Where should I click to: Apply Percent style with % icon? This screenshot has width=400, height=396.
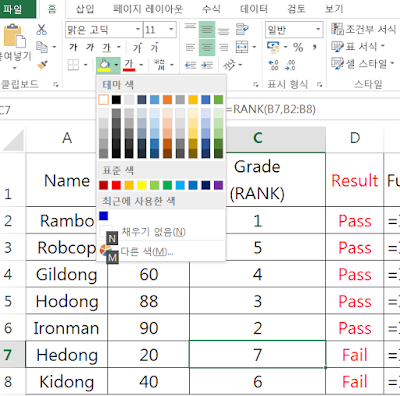click(x=298, y=47)
